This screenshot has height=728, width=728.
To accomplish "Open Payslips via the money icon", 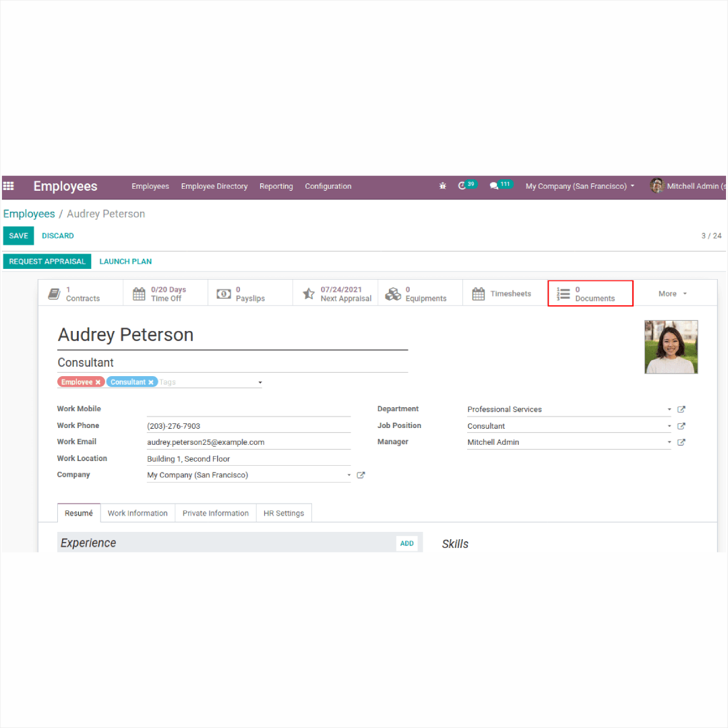I will click(224, 293).
